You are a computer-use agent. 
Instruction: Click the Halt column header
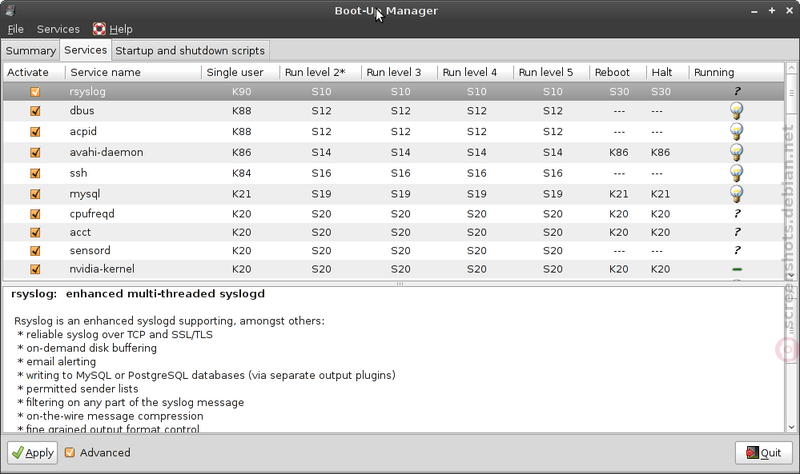[667, 72]
